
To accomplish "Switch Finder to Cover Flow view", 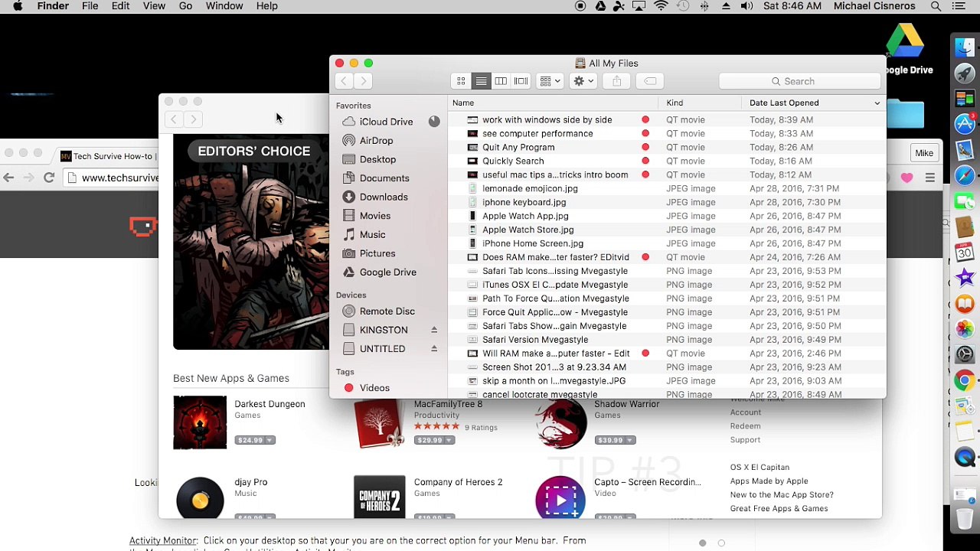I will point(521,81).
